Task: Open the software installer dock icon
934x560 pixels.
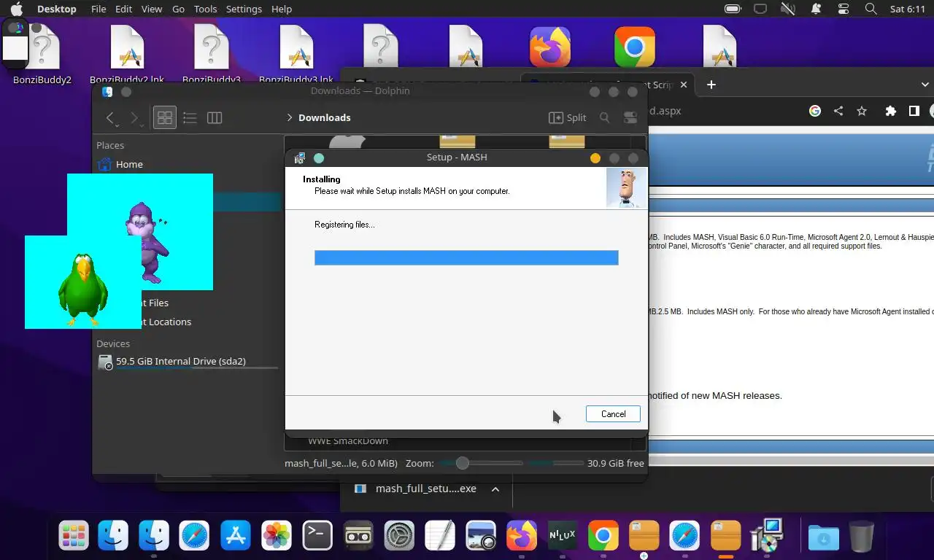Action: click(x=766, y=536)
